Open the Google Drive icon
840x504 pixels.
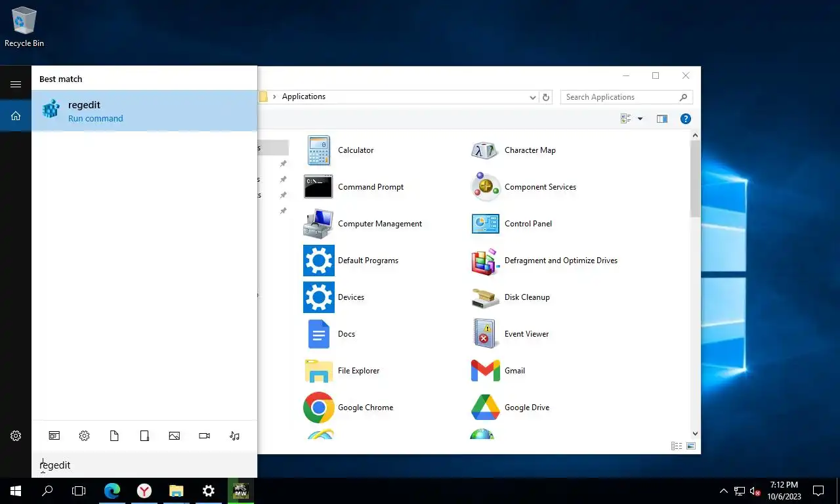(x=486, y=408)
